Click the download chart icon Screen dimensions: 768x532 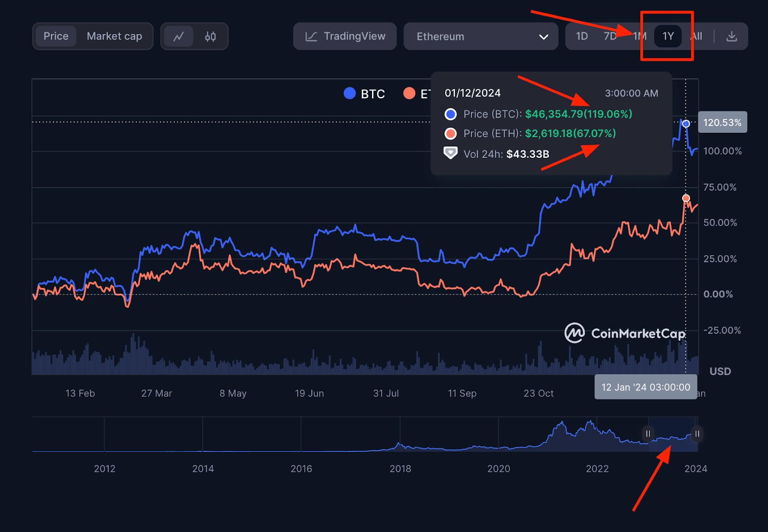pyautogui.click(x=732, y=36)
